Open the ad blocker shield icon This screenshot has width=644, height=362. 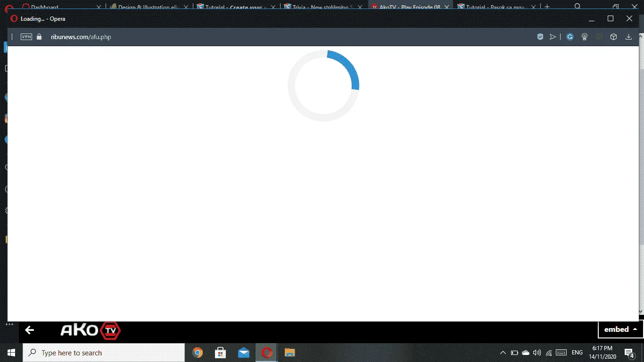540,37
